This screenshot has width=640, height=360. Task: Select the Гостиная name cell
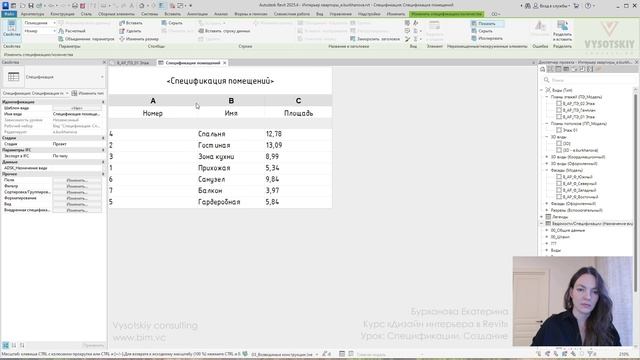pos(231,145)
